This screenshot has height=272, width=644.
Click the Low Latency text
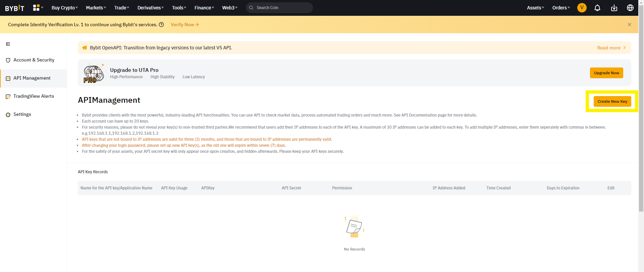tap(194, 77)
